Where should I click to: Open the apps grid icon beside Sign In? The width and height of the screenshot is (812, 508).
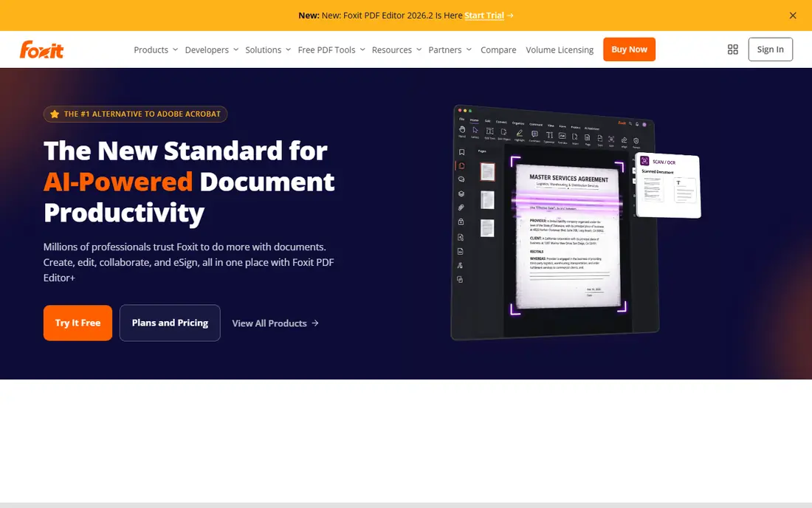[x=732, y=49]
